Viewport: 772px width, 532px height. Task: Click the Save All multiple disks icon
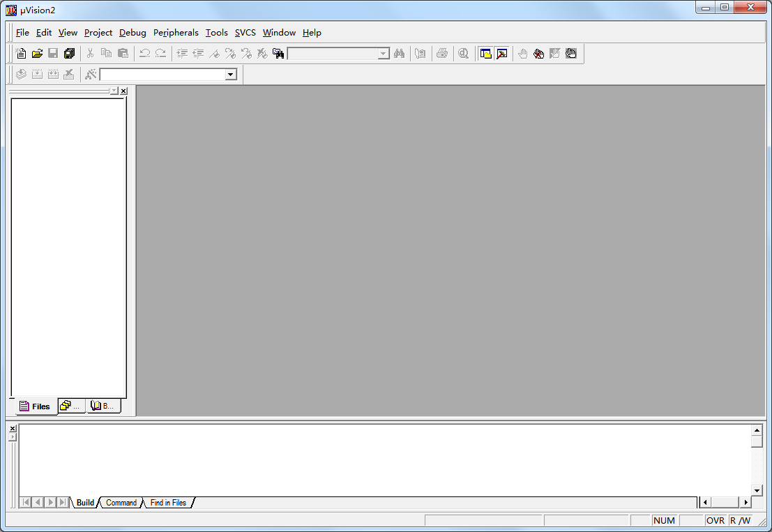pos(70,54)
